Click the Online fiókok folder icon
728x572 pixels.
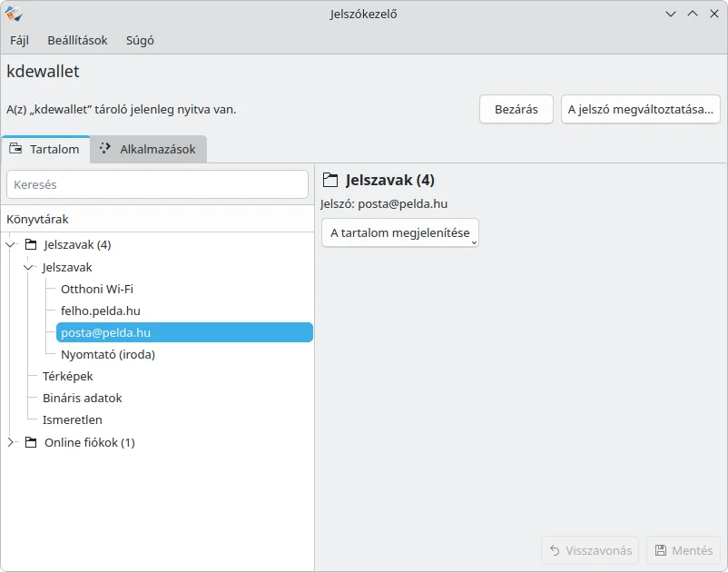point(31,442)
